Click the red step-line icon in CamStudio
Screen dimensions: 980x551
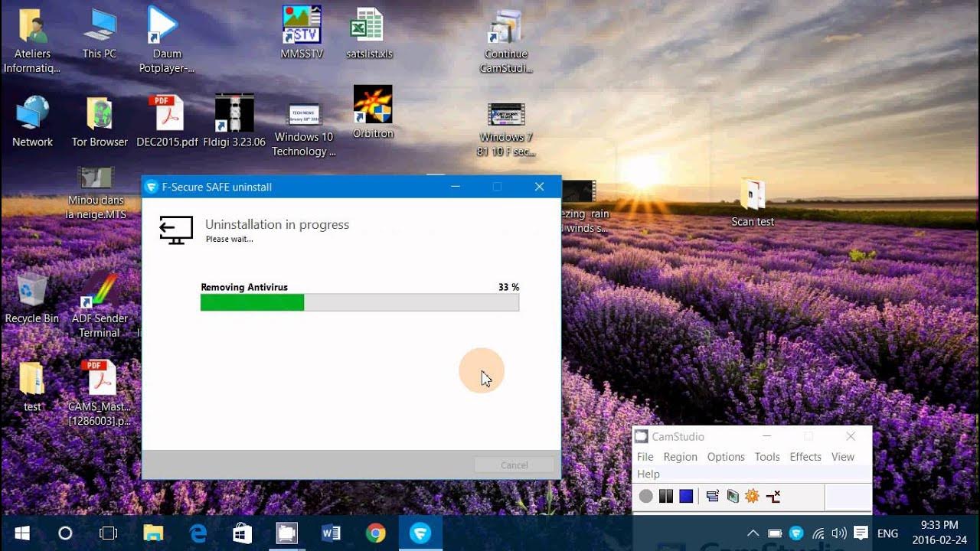[x=773, y=497]
